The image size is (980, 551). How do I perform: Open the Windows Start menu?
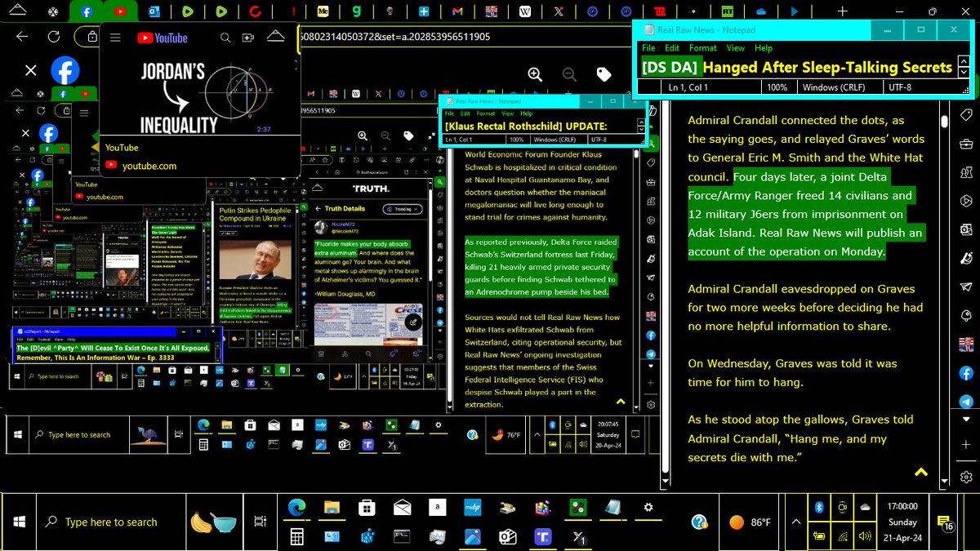coord(18,522)
